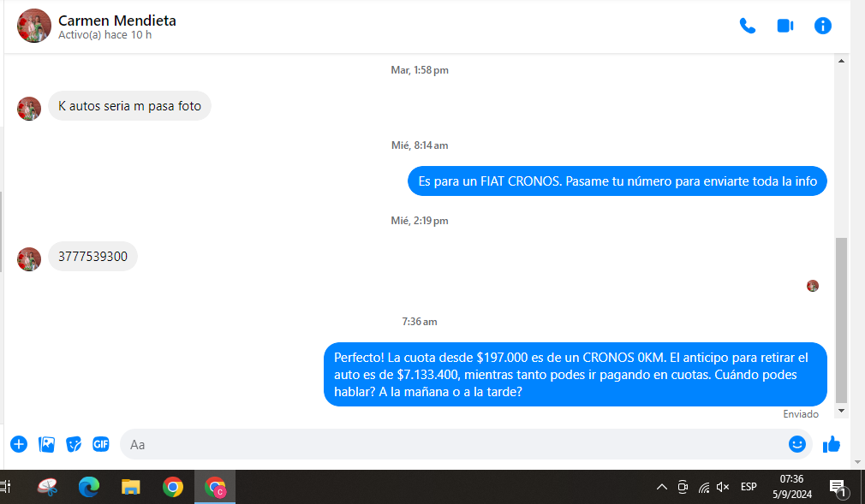This screenshot has height=504, width=865.
Task: Click the muted volume tray icon
Action: (x=723, y=487)
